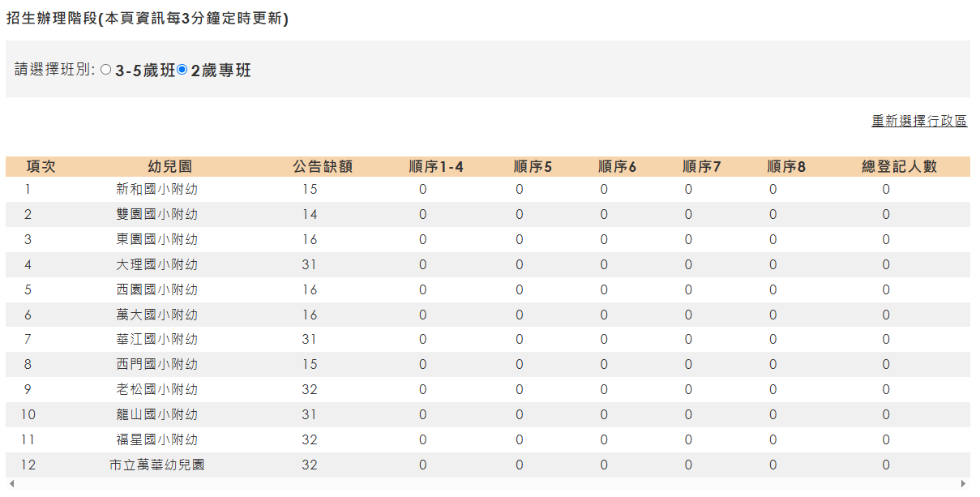
Task: Click the right arrow of horizontal scrollbar
Action: 964,483
